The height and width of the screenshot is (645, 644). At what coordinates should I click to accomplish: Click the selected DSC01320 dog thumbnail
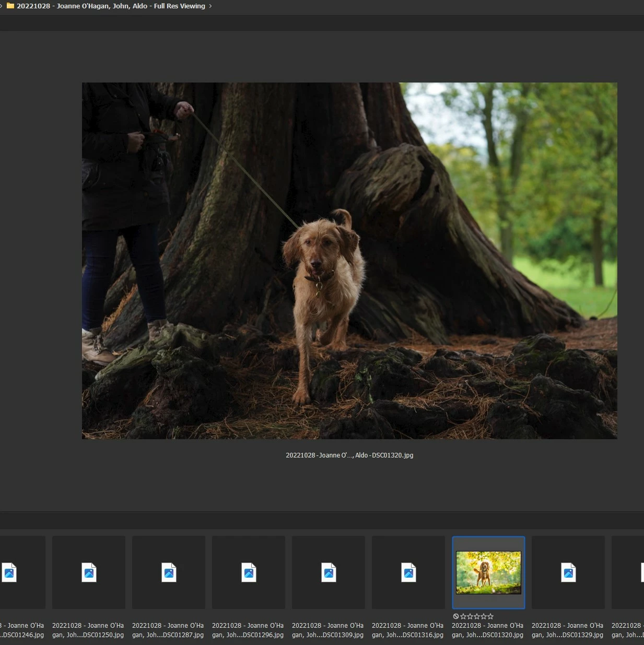coord(488,572)
